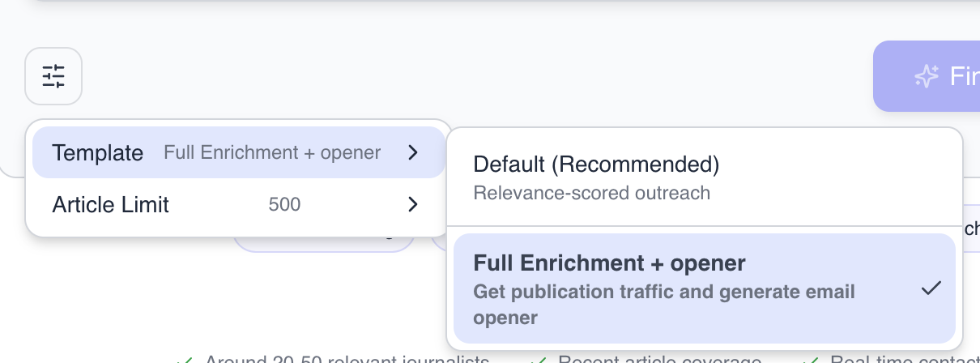Click the sparkle icon on Find button

click(927, 76)
